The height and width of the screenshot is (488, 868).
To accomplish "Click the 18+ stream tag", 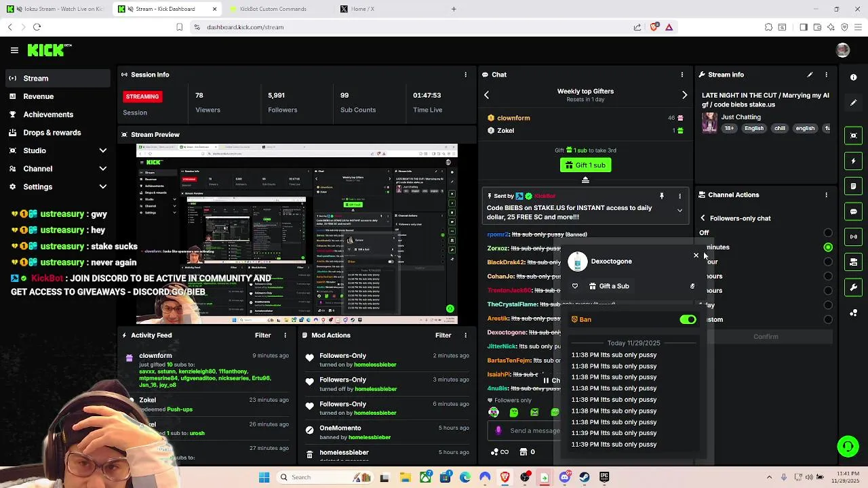I will [x=728, y=128].
